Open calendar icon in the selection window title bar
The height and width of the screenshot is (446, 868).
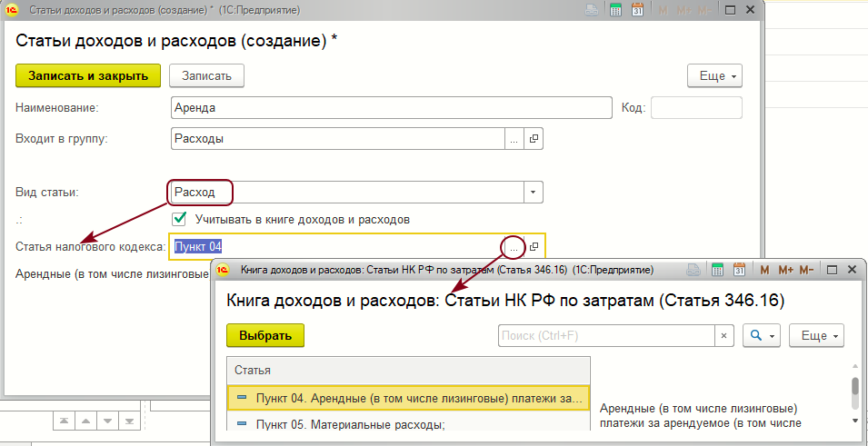tap(737, 270)
